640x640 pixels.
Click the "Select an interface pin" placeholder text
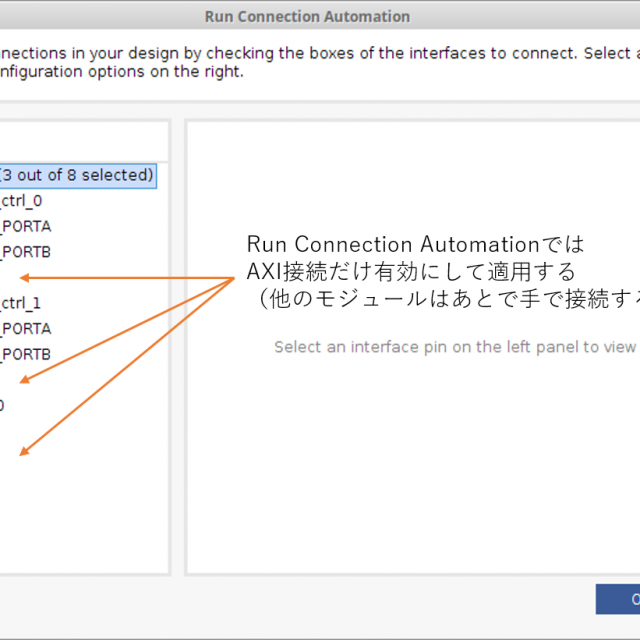click(455, 347)
